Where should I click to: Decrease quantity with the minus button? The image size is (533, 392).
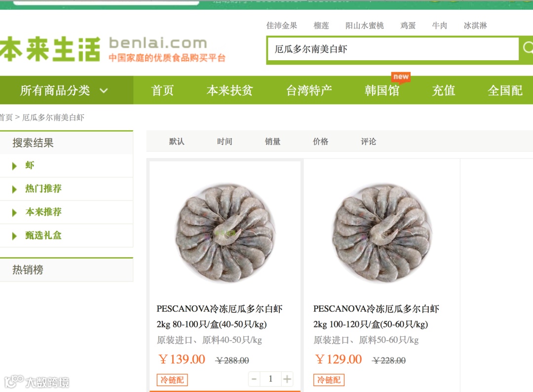[254, 379]
